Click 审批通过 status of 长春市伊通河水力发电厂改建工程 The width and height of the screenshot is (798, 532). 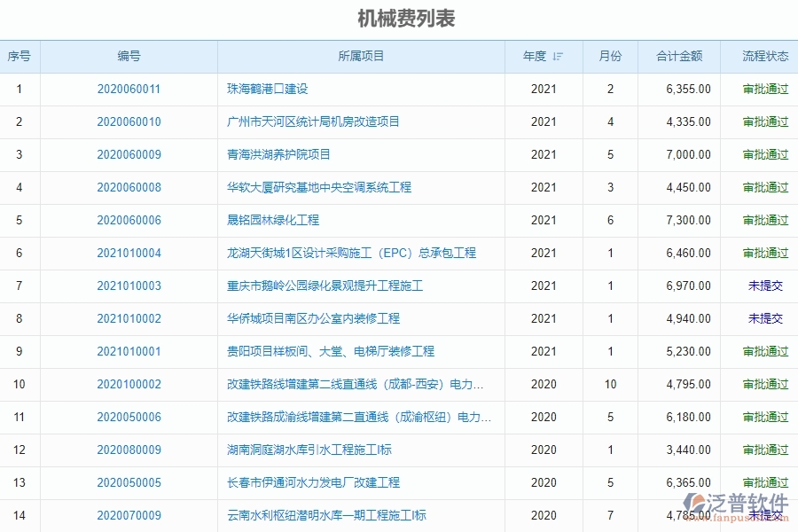click(x=765, y=482)
